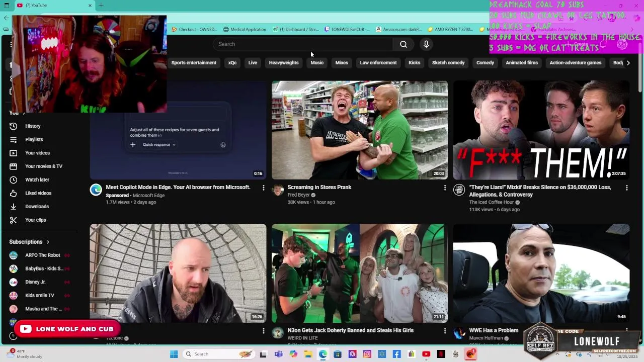Select the Music filter chip
Image resolution: width=644 pixels, height=362 pixels.
317,63
